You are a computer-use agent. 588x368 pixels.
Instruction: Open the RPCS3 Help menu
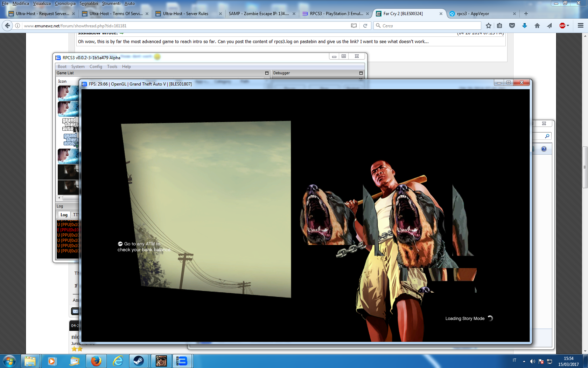point(126,67)
